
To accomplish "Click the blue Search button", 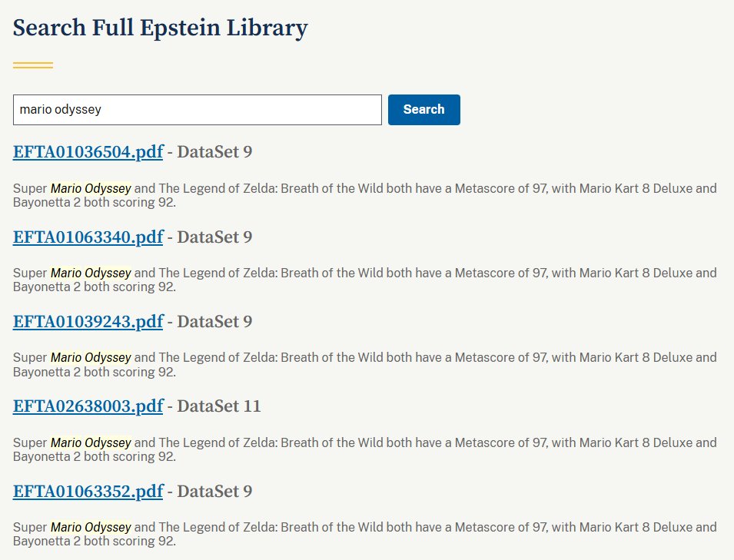I will [x=423, y=110].
